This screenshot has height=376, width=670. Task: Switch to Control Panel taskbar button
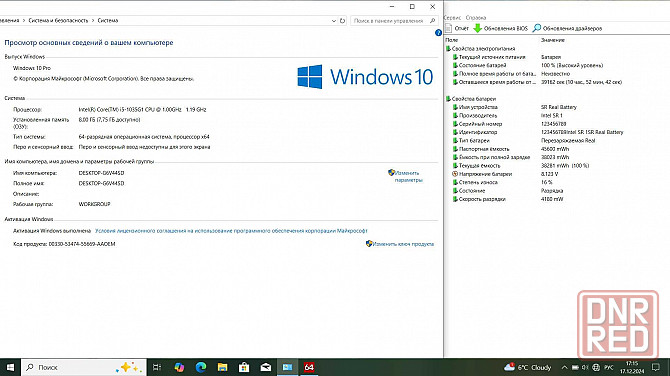[x=288, y=367]
